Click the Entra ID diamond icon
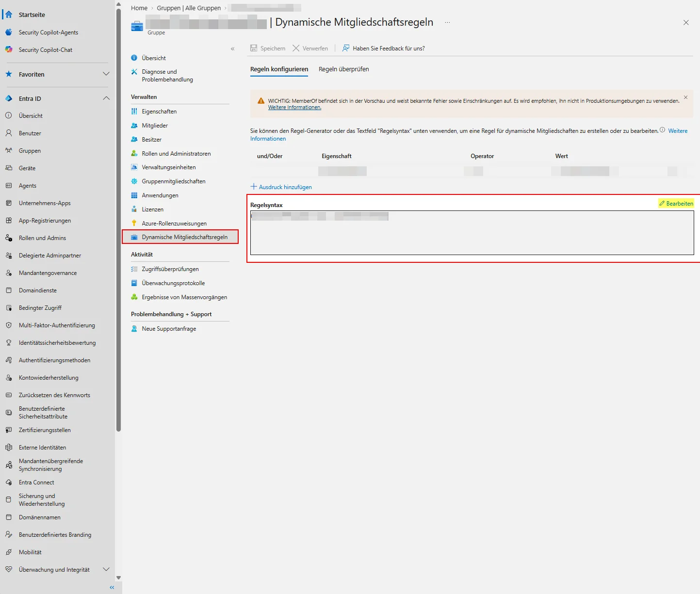The width and height of the screenshot is (700, 594). [9, 98]
